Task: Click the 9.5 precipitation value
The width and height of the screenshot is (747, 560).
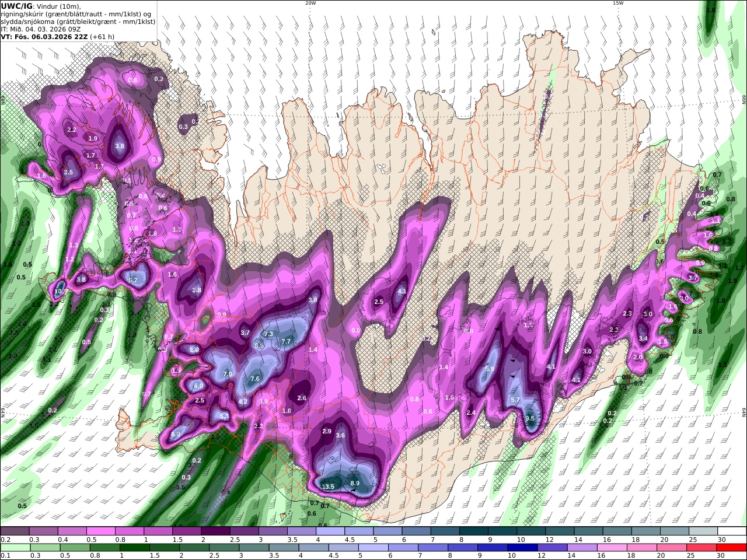Action: coord(530,418)
